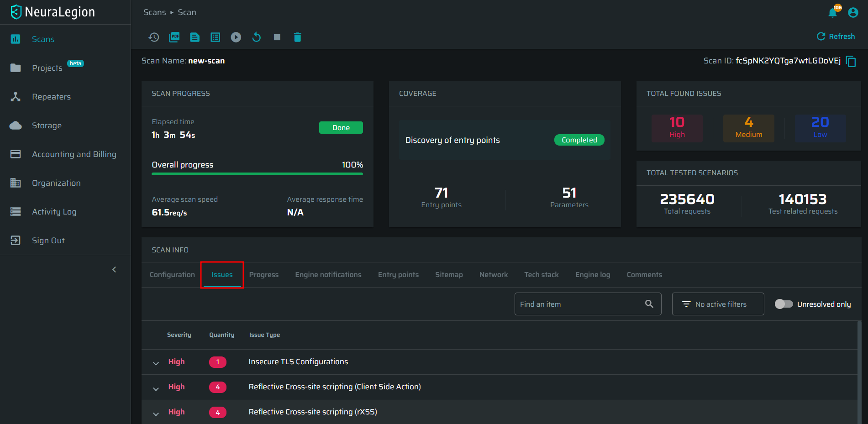
Task: Click the retest/restart circular arrow icon
Action: click(x=257, y=37)
